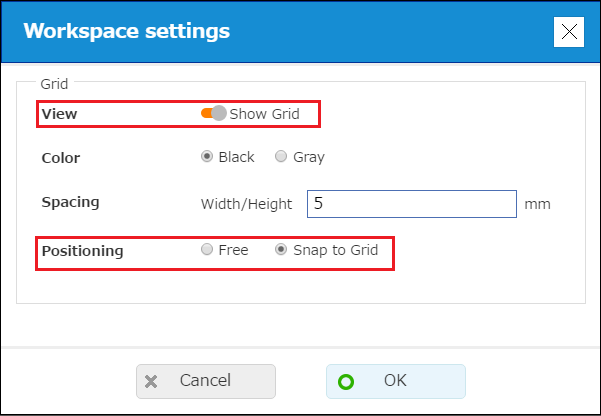Toggle the Show Grid switch
This screenshot has height=416, width=601.
213,114
